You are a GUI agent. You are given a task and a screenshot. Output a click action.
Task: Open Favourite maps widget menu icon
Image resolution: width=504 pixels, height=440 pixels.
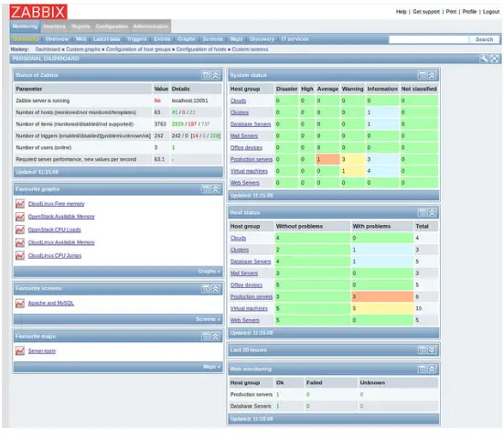206,337
